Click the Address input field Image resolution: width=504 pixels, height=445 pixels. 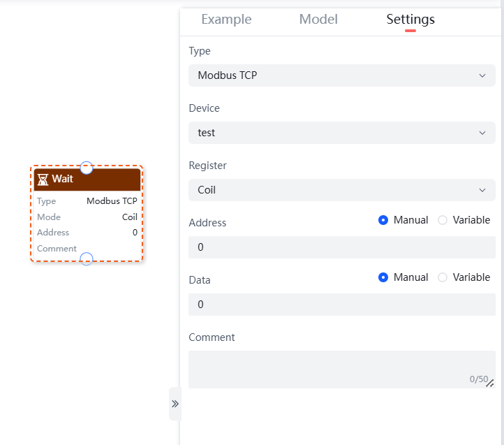click(x=342, y=247)
